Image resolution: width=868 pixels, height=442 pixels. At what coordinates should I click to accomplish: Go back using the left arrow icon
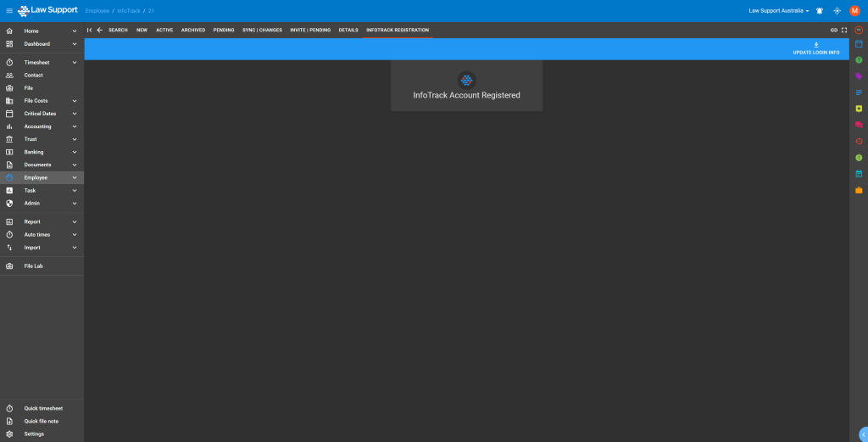point(100,30)
